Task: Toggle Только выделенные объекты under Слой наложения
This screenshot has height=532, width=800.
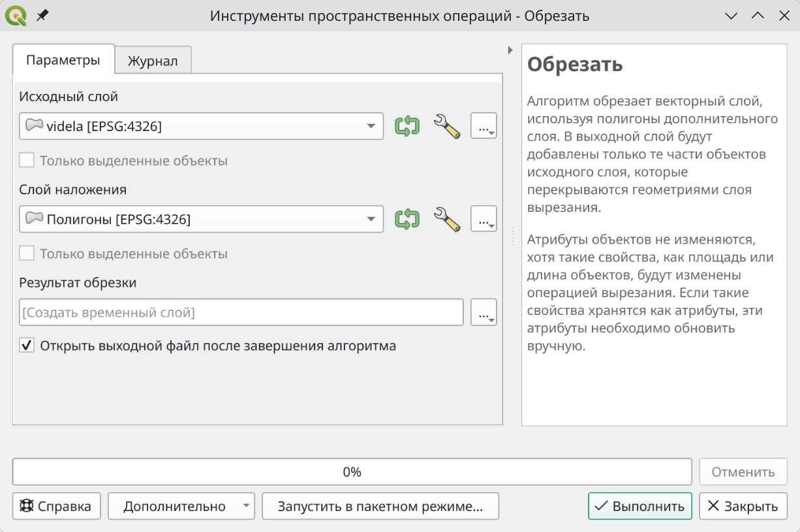Action: point(27,254)
